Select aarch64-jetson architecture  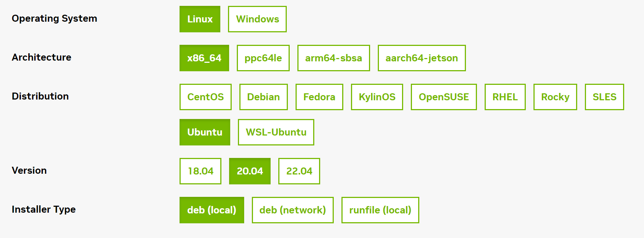(x=422, y=58)
